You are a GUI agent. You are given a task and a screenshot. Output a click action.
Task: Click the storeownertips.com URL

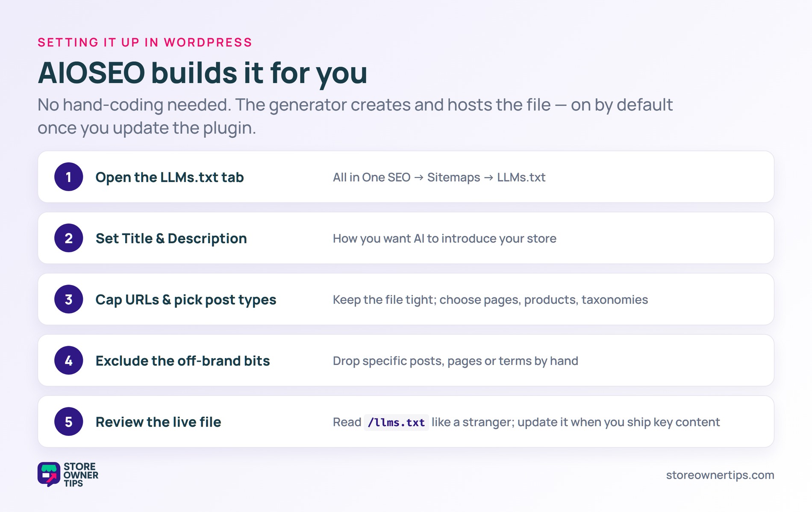[x=720, y=475]
